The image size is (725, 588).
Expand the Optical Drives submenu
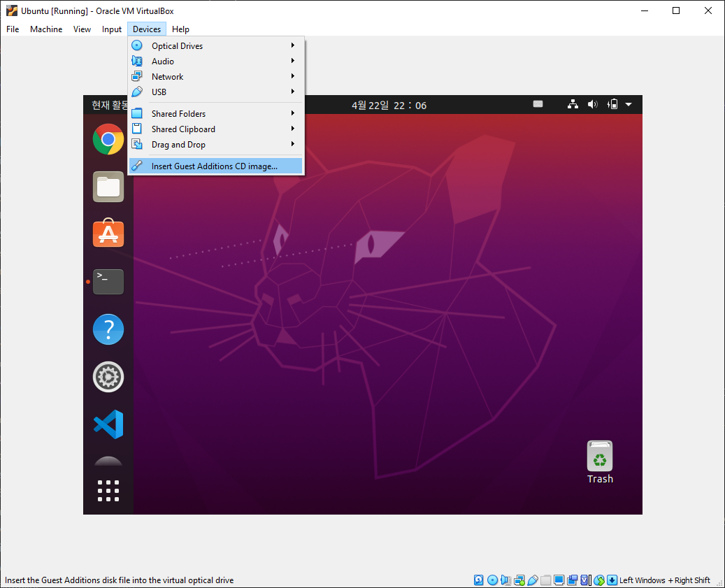[215, 45]
